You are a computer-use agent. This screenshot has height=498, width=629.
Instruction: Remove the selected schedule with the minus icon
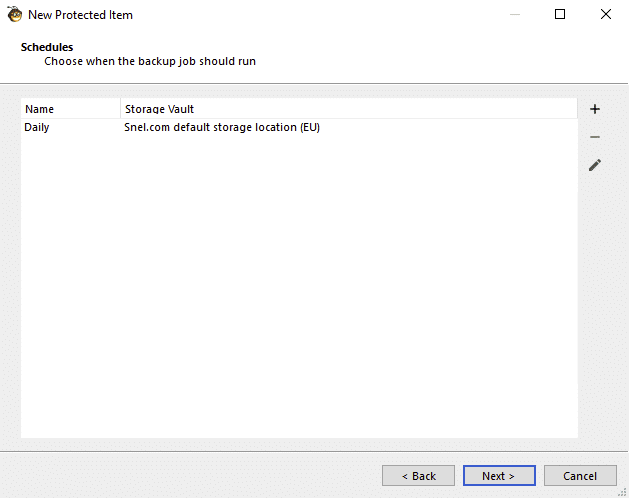click(595, 137)
